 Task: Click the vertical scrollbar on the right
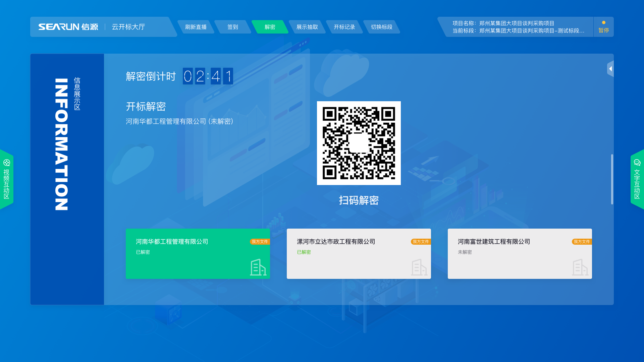[x=612, y=179]
